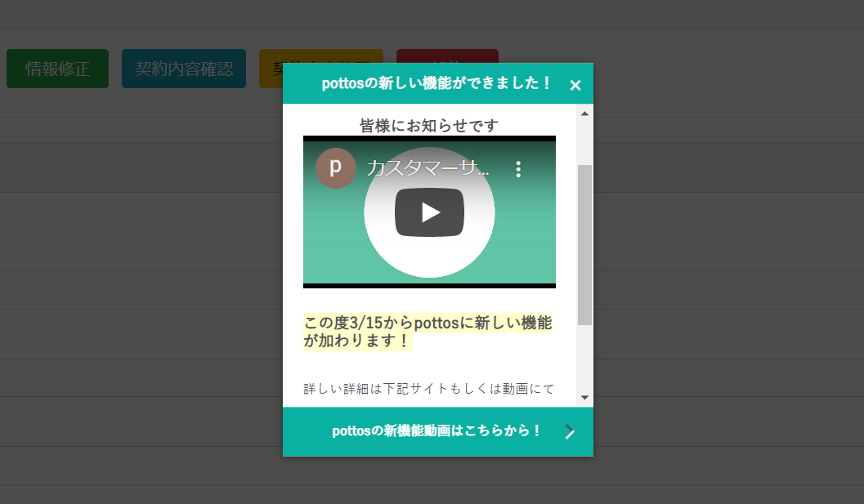Click the 情報修正 button in background page
Viewport: 864px width, 504px height.
pos(57,69)
